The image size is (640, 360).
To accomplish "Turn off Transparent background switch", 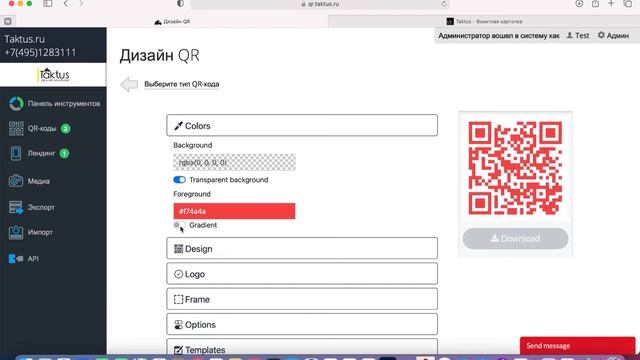I will (179, 180).
